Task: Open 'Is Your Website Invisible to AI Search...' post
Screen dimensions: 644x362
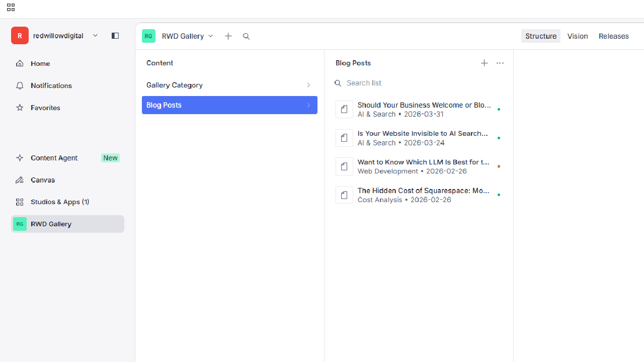Action: [419, 138]
